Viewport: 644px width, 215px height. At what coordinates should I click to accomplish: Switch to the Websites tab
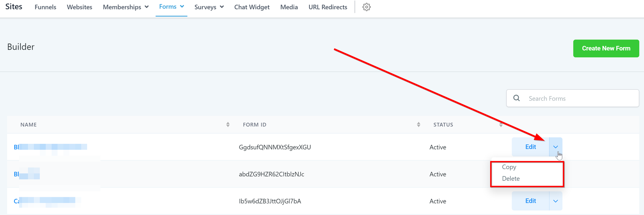(79, 7)
